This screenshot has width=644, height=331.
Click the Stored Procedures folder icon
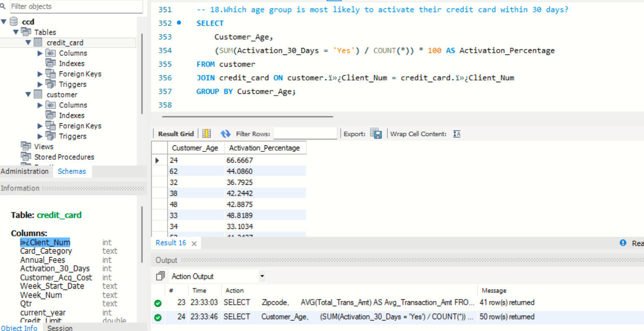pyautogui.click(x=26, y=157)
